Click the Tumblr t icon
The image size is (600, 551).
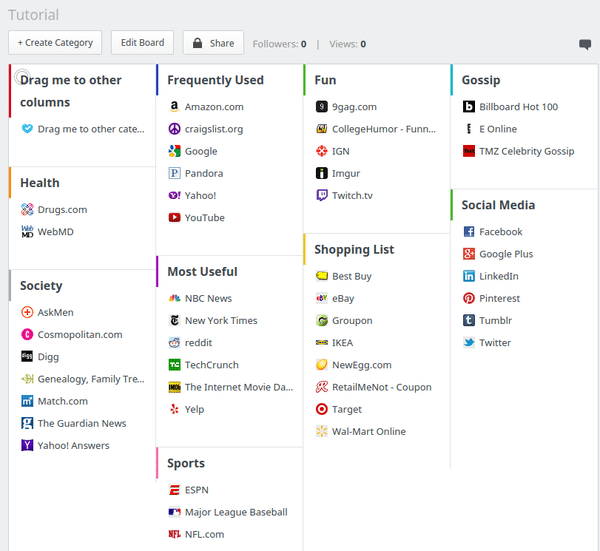click(469, 320)
